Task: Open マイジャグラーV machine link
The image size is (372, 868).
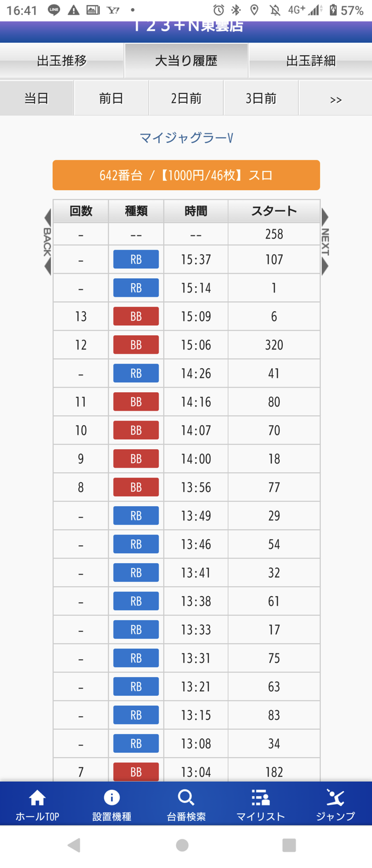Action: (x=186, y=138)
